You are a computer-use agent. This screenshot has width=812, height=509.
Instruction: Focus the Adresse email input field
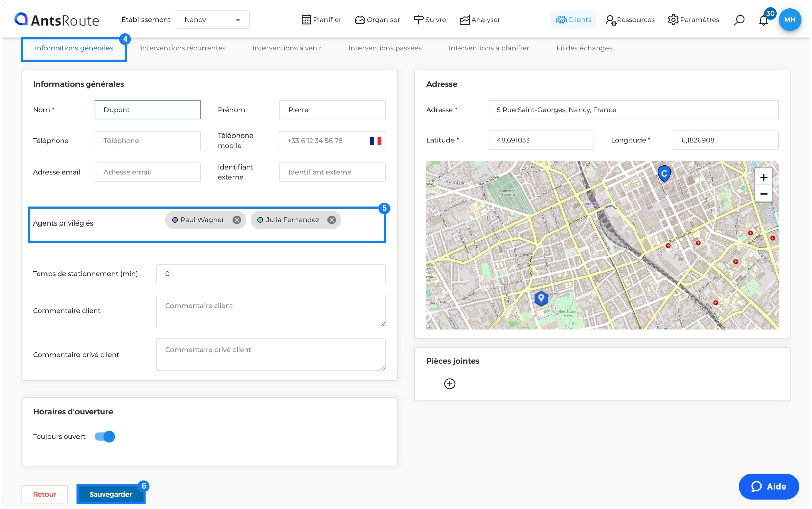(x=148, y=172)
